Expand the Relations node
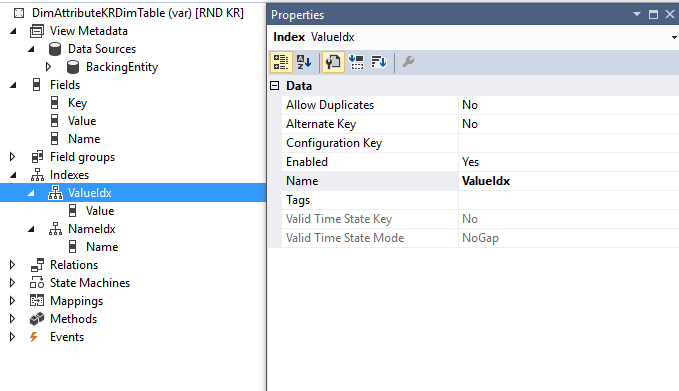 pos(13,265)
